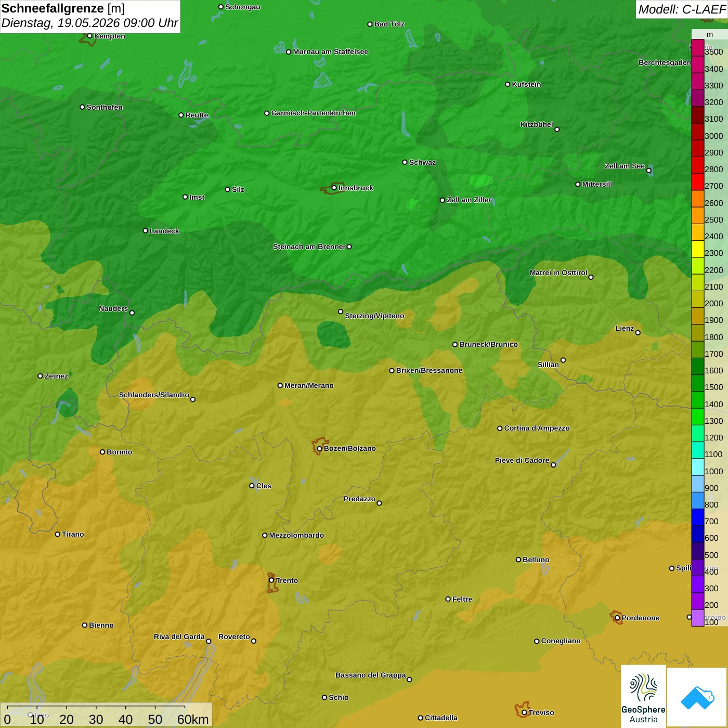Select the Pordenone city marker
This screenshot has width=728, height=728.
point(617,618)
